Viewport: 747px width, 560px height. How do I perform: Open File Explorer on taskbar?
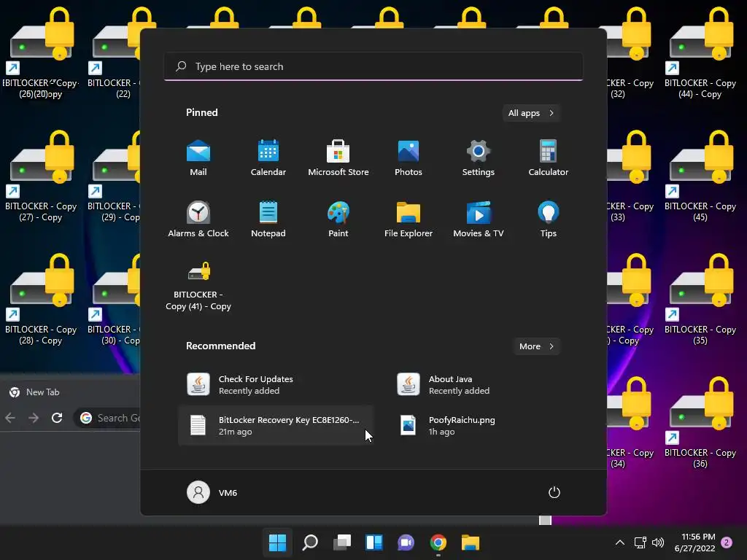tap(471, 542)
